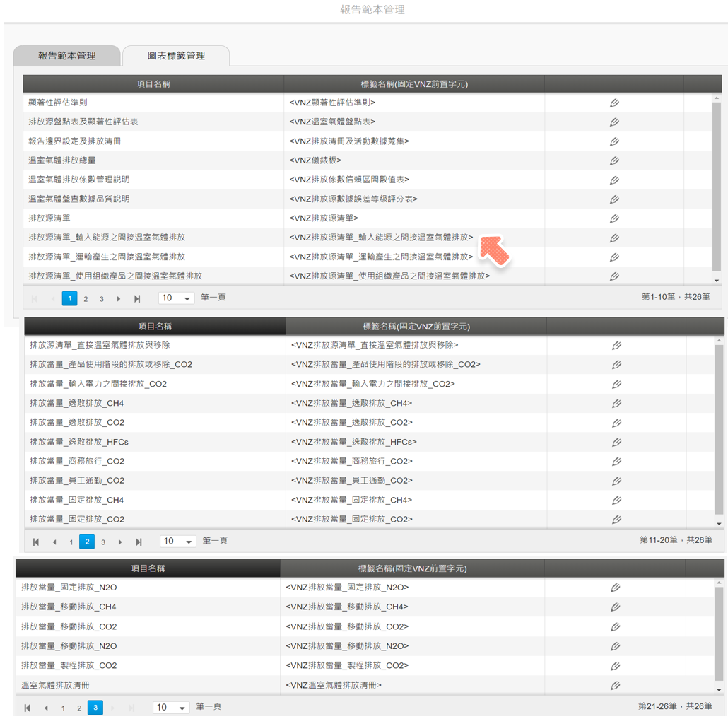728x719 pixels.
Task: Select page 3 in 第11-20筆 pager
Action: 103,542
